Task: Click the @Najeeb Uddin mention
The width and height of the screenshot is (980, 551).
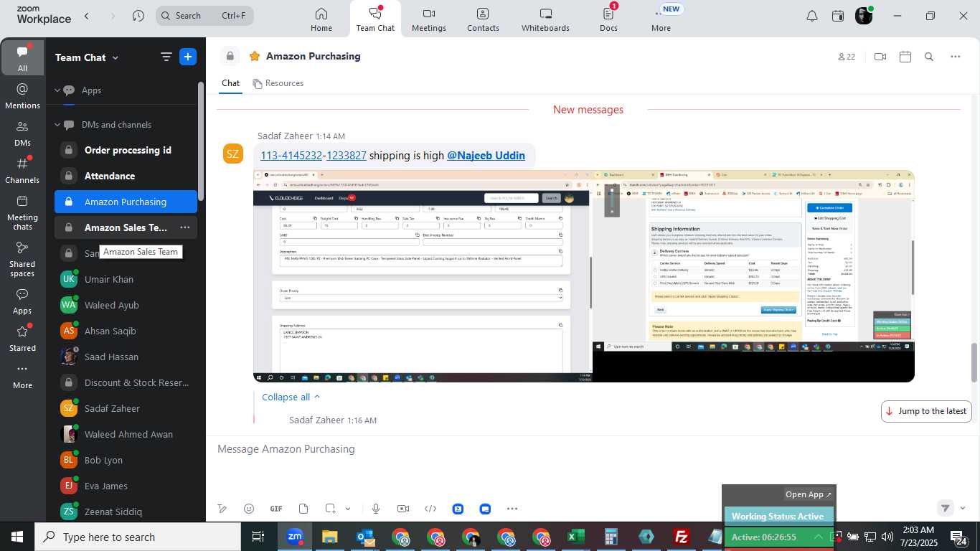Action: point(486,156)
